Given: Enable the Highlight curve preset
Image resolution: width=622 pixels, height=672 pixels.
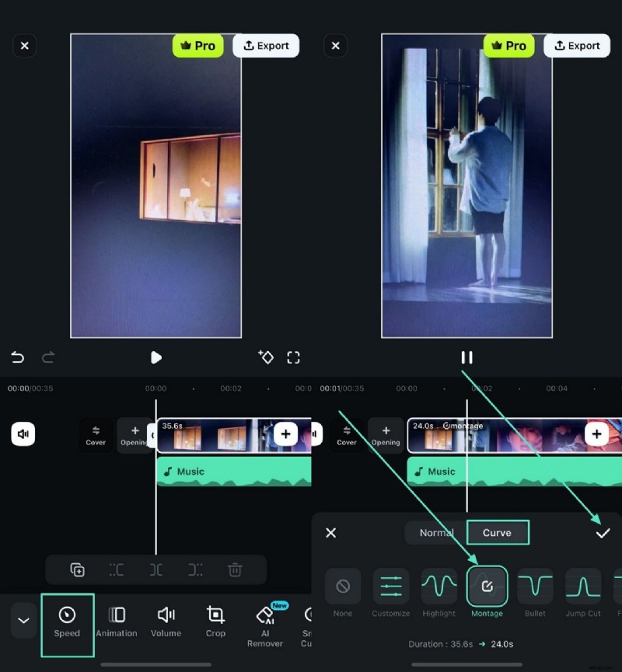Looking at the screenshot, I should [439, 587].
